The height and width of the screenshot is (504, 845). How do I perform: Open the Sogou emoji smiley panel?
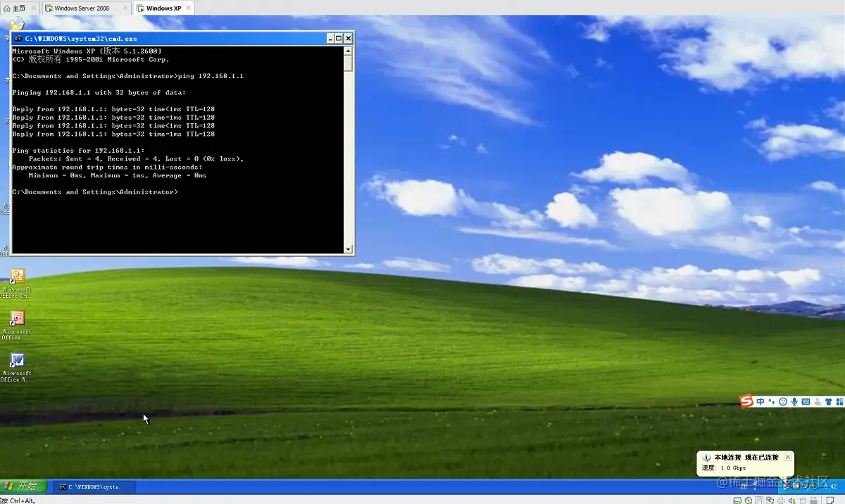pos(783,401)
